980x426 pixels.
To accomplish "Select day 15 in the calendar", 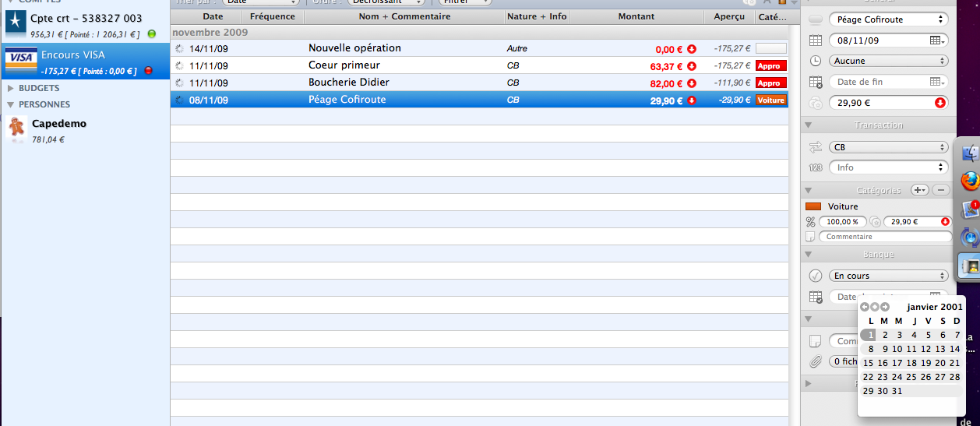I will [869, 363].
